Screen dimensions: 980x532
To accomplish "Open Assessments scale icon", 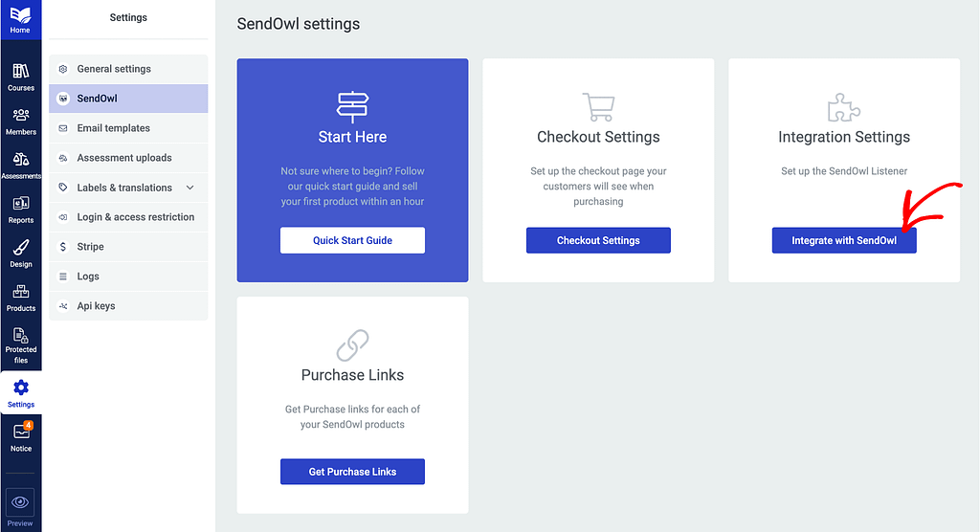I will point(21,166).
